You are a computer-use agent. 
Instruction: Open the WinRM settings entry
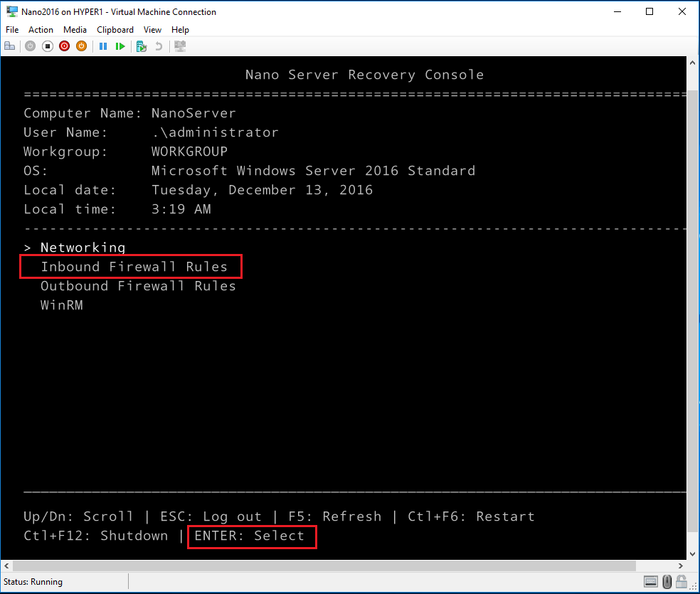coord(61,304)
